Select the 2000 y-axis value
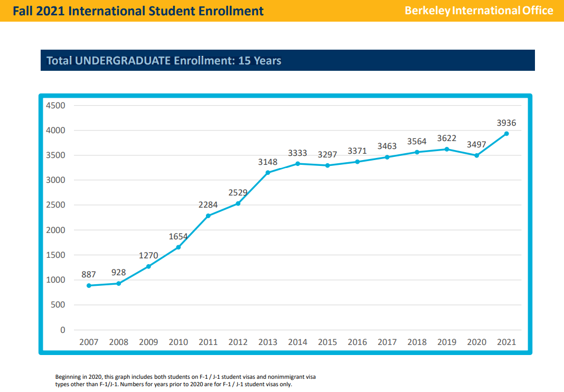564x392 pixels. pos(55,230)
